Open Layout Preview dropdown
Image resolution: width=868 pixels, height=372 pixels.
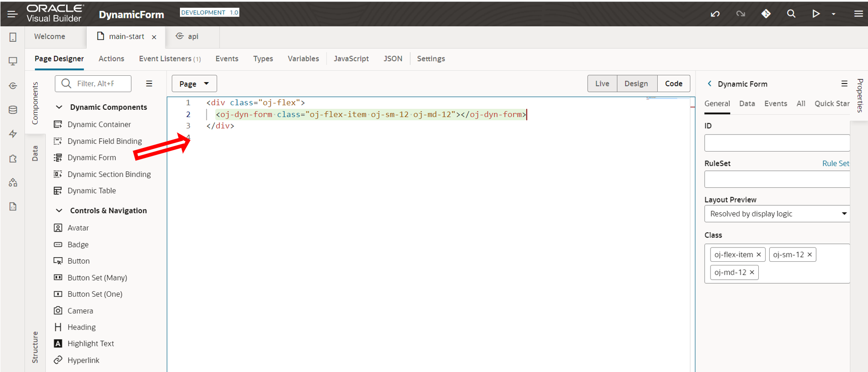(777, 214)
